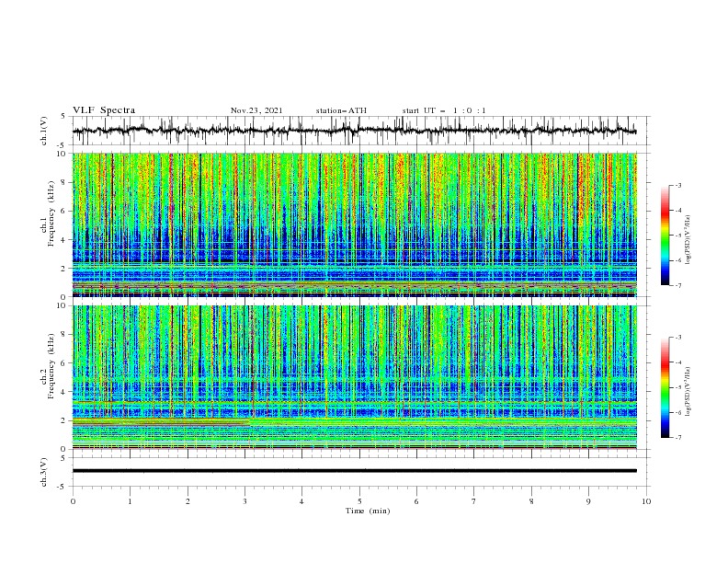Click the "VLF Spectra" plot title

104,110
